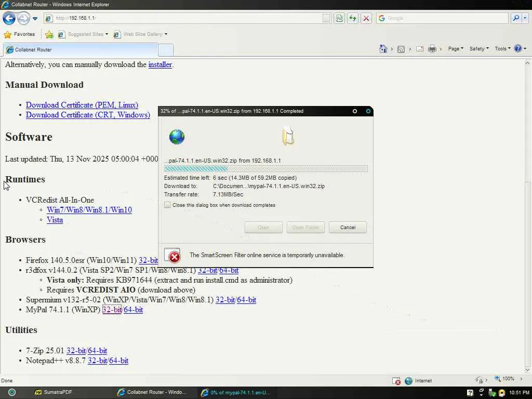The width and height of the screenshot is (532, 399).
Task: Download Certificate (PEM, Linux)
Action: pyautogui.click(x=82, y=105)
